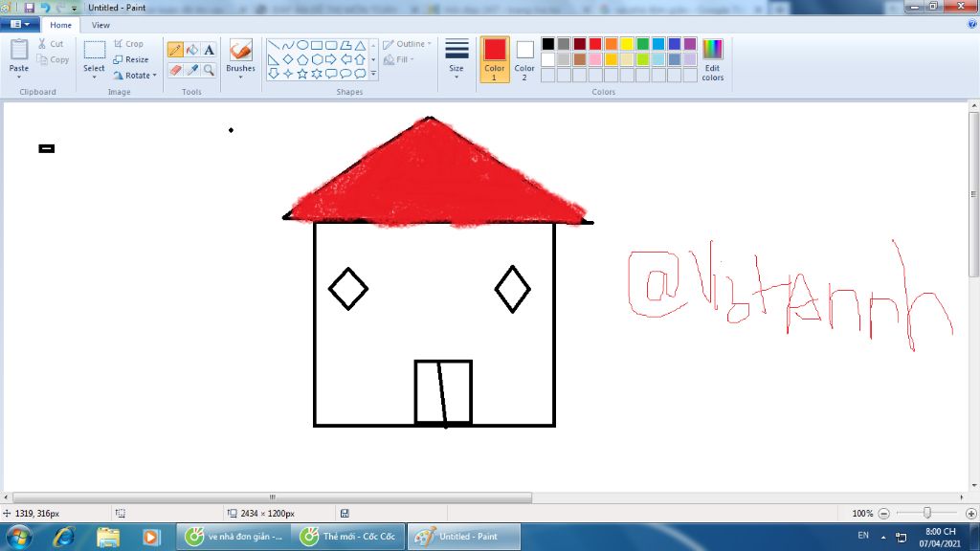Expand the Rotate dropdown
Viewport: 980px width, 551px height.
point(154,76)
